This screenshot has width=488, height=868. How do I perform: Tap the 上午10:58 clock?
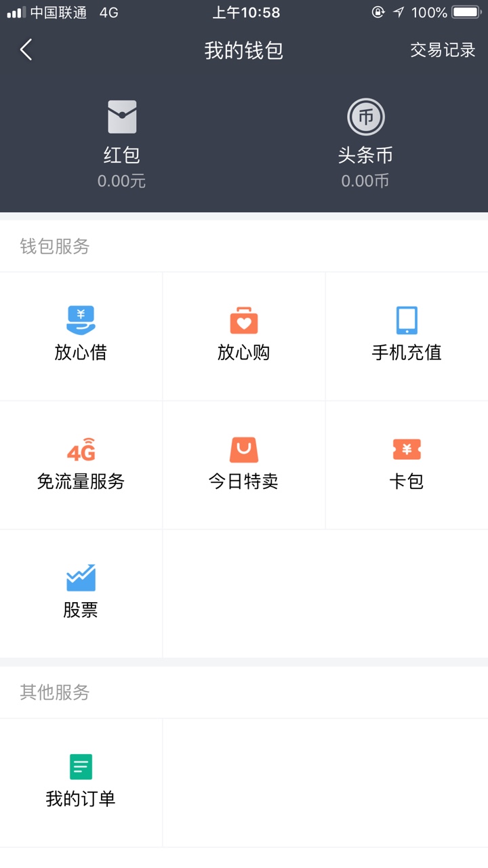pos(246,12)
